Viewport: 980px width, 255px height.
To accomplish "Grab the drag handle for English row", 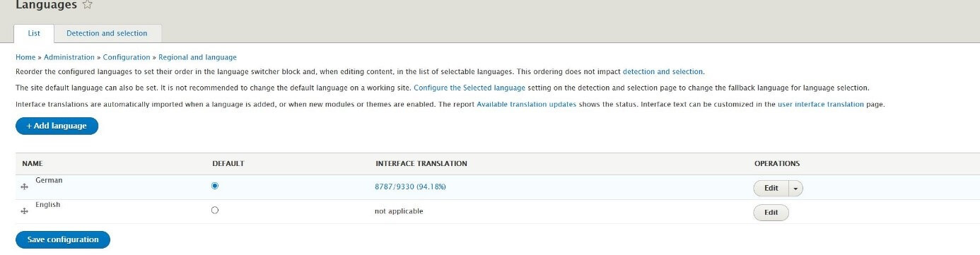I will [x=25, y=211].
